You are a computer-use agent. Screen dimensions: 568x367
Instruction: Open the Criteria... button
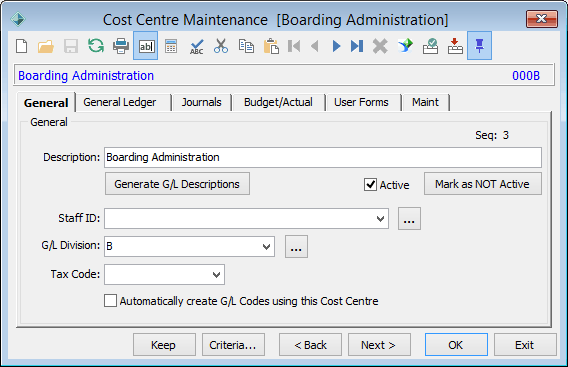[x=233, y=345]
